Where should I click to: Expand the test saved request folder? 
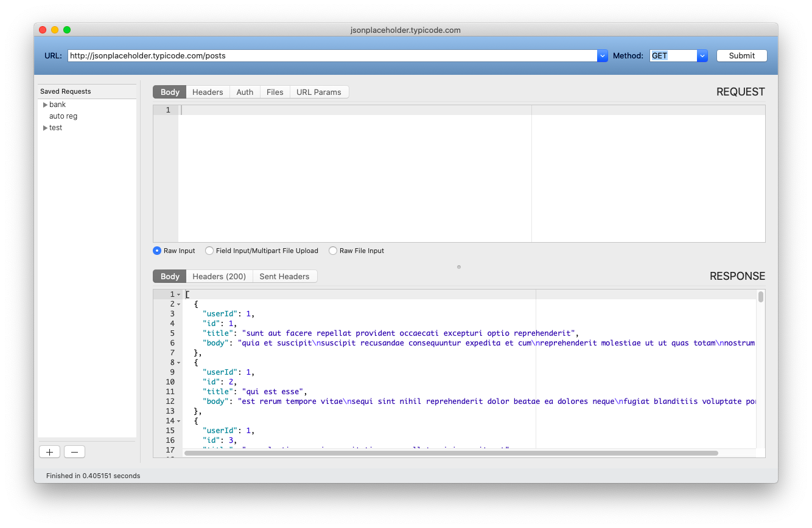pyautogui.click(x=45, y=128)
